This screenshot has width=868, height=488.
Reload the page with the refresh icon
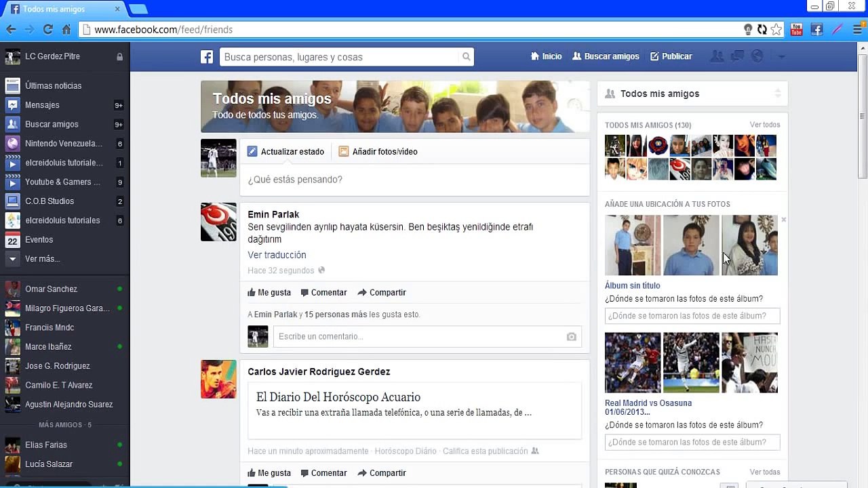[x=47, y=30]
